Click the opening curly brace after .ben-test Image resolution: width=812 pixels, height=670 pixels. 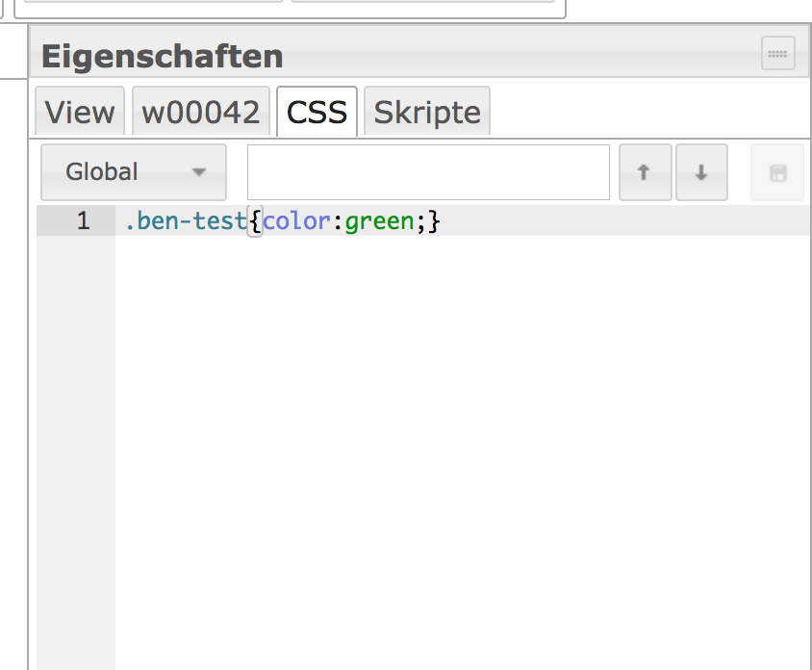[x=254, y=221]
